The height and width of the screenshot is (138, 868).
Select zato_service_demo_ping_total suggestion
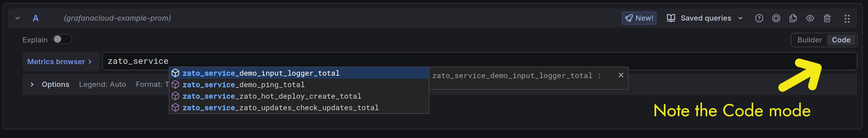click(244, 85)
